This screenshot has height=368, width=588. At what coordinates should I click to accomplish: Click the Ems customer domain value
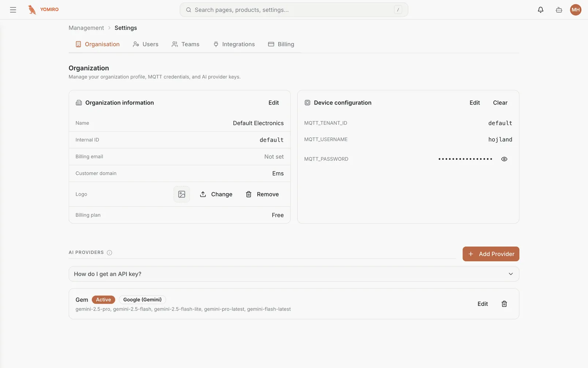[x=278, y=173]
